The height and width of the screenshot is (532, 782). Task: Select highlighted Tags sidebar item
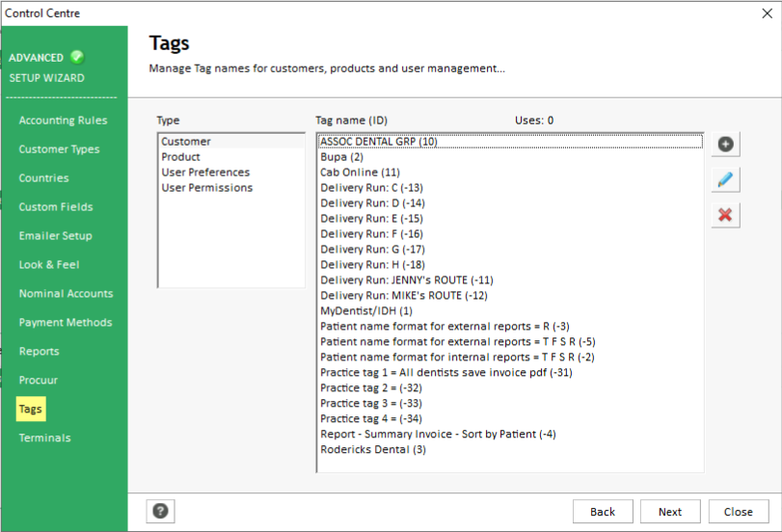coord(31,409)
